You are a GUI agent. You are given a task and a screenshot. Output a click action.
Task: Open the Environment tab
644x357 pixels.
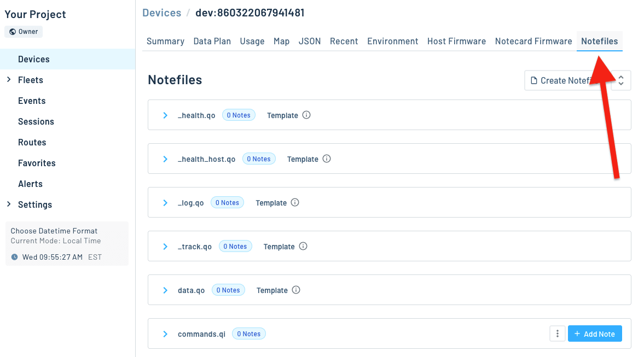tap(392, 41)
